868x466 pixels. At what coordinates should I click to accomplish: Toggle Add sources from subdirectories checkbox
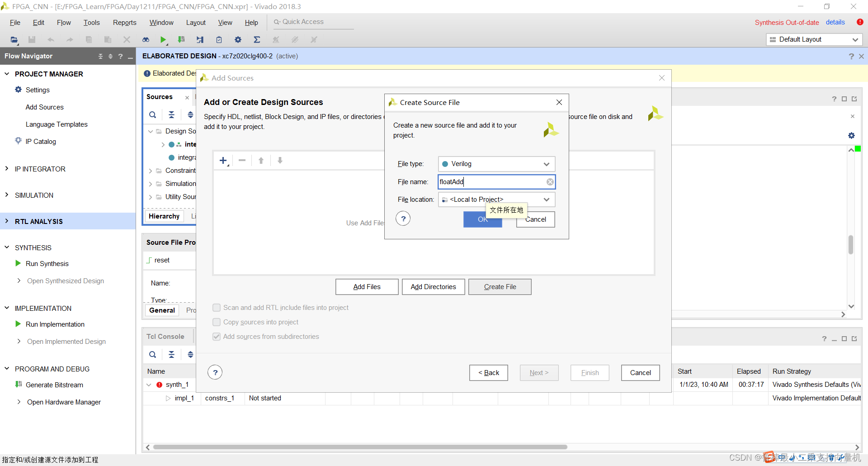[x=217, y=337]
